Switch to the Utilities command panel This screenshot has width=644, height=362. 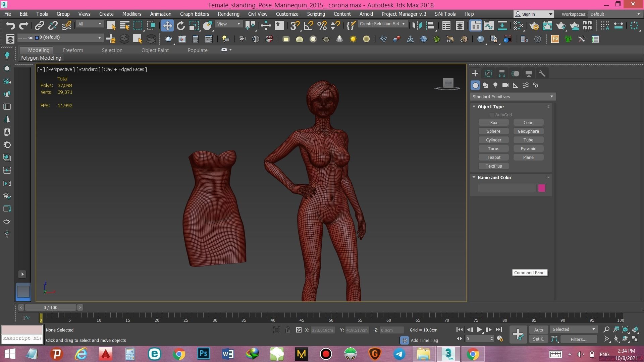coord(542,73)
